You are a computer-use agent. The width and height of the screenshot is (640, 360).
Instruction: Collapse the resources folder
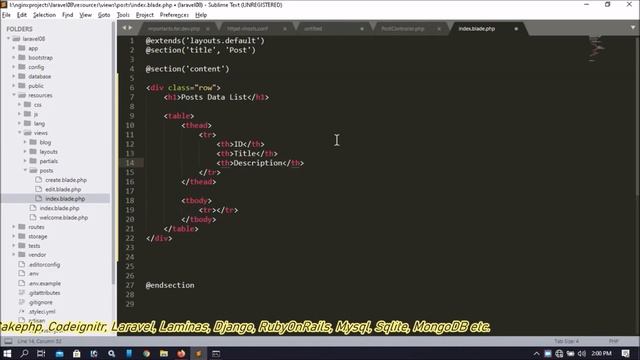point(14,95)
